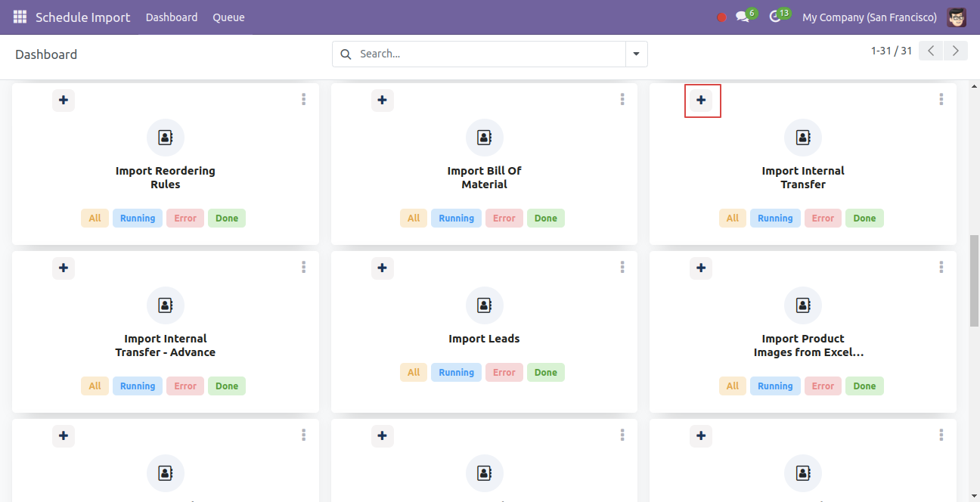Show Done for Import Product Images
Viewport: 980px width, 502px height.
[x=864, y=386]
